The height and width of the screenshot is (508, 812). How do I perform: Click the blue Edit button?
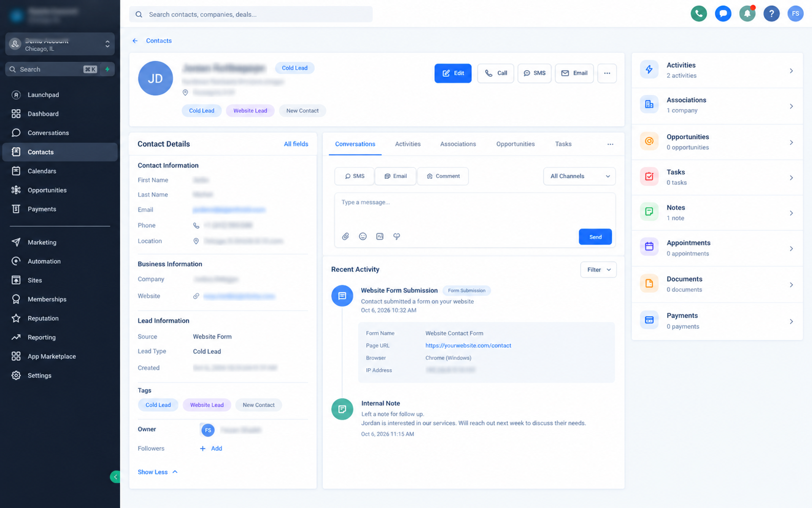[x=453, y=73]
